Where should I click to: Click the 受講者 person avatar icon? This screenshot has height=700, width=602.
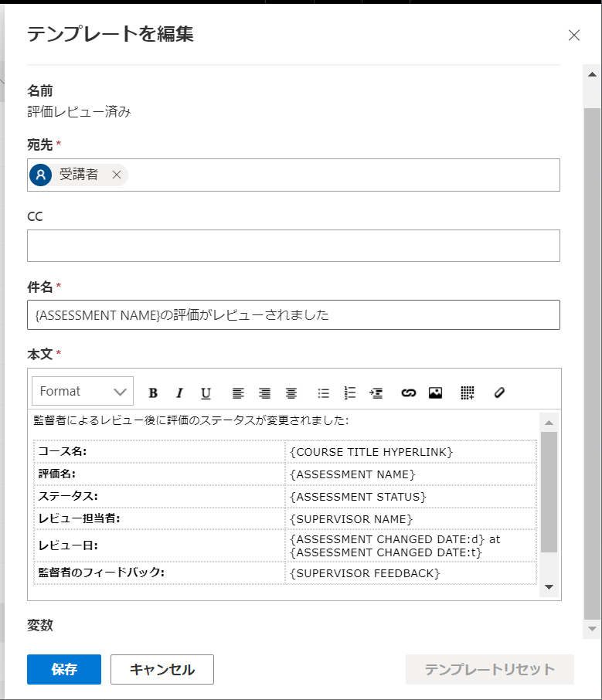click(41, 175)
